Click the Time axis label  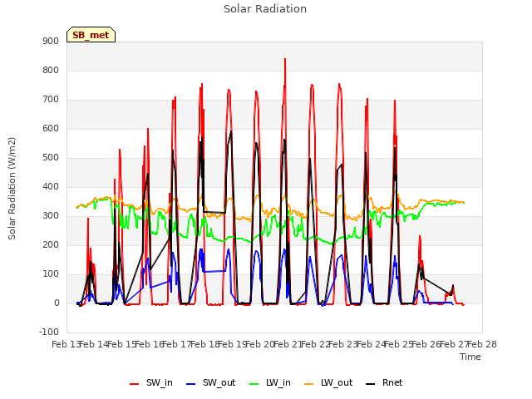coord(470,357)
